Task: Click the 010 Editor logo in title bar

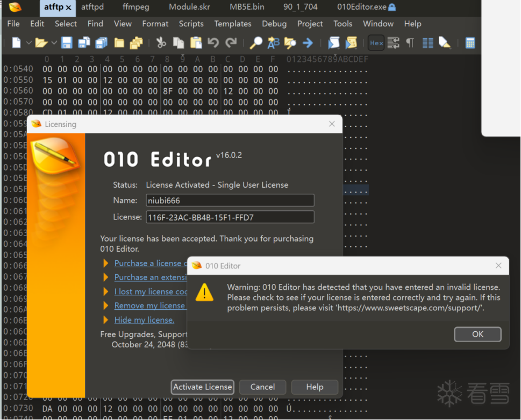Action: click(x=15, y=7)
